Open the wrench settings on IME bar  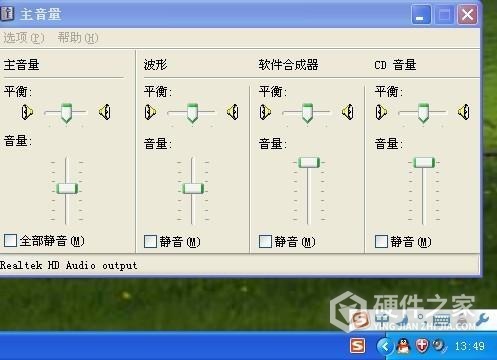pyautogui.click(x=482, y=319)
